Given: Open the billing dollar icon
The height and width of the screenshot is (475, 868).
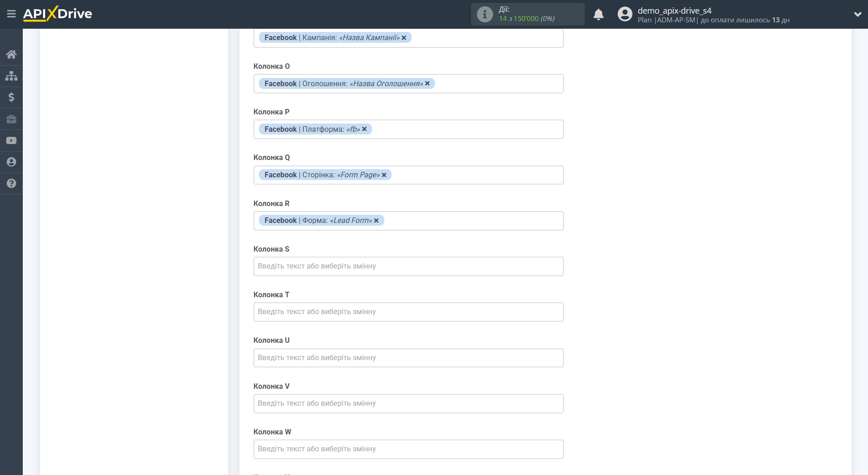Looking at the screenshot, I should click(11, 97).
